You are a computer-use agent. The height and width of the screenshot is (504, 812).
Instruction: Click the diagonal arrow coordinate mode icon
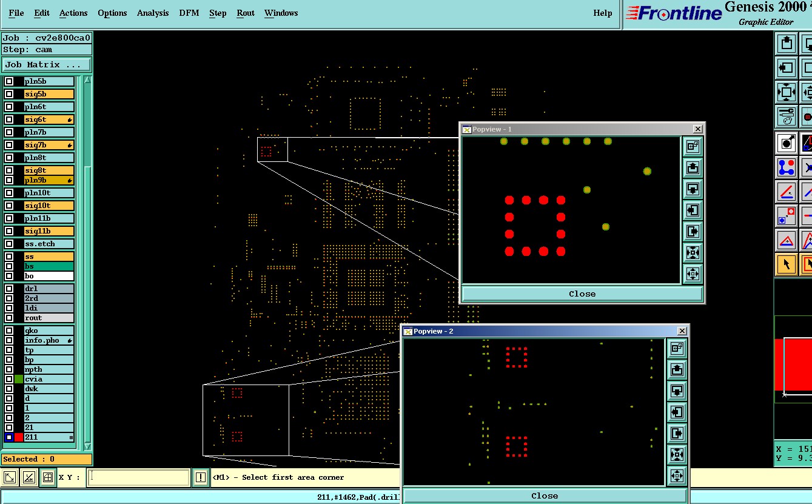(10, 478)
